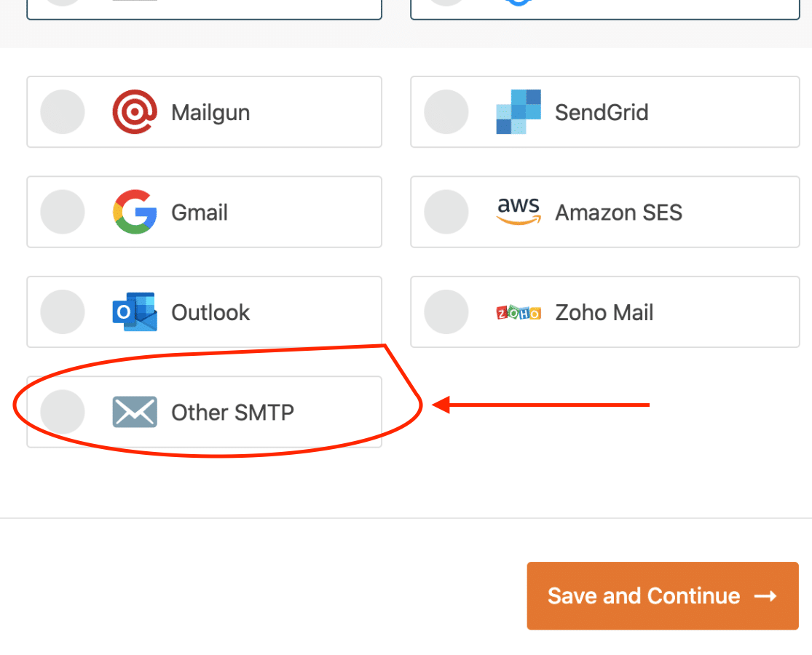The image size is (812, 655).
Task: Click the arrow on Save and Continue
Action: (765, 596)
